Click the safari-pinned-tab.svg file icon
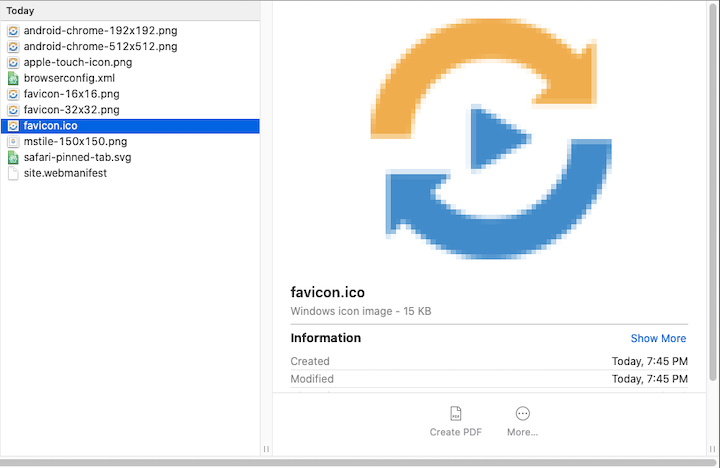This screenshot has height=468, width=720. tap(13, 158)
